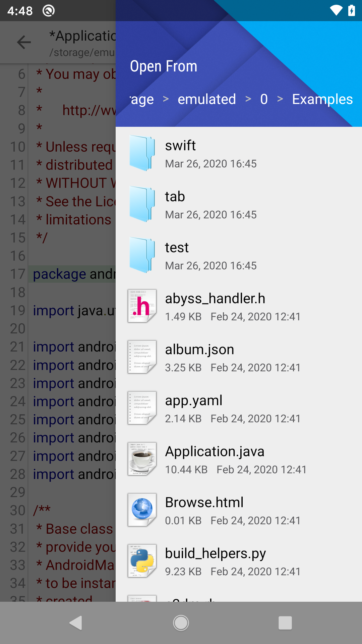Open app.yaml from the file list
362x644 pixels.
click(194, 400)
